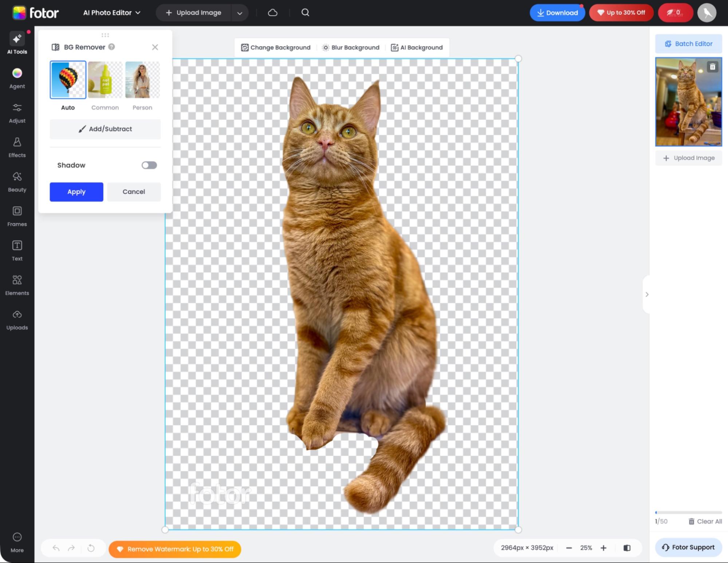Switch to Blur Background
Image resolution: width=728 pixels, height=563 pixels.
click(350, 47)
